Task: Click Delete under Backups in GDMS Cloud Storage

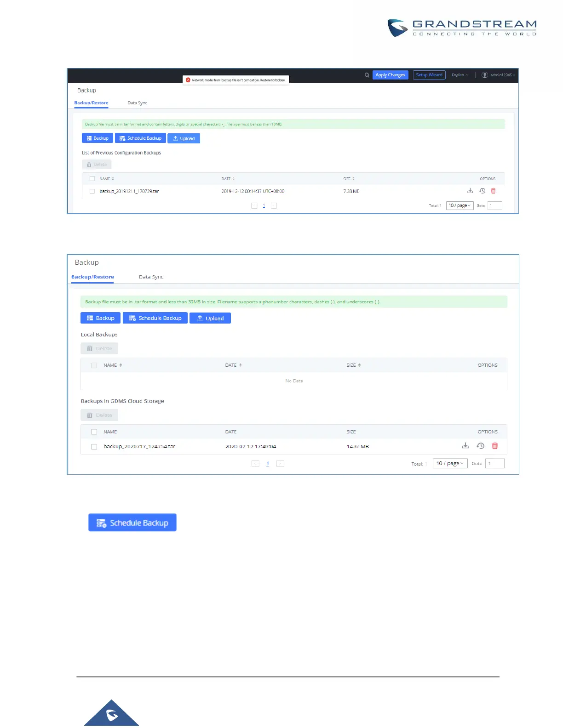Action: pyautogui.click(x=99, y=415)
